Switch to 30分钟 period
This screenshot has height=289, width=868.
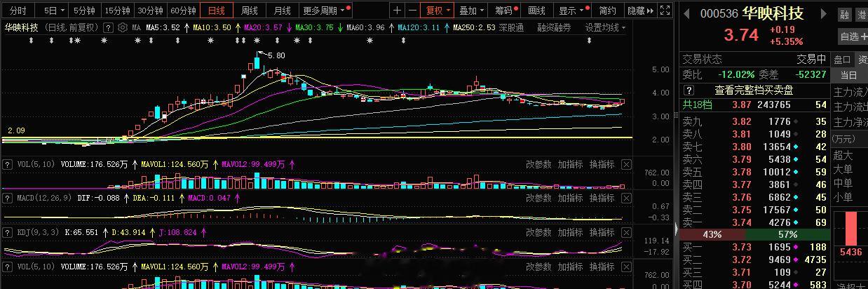point(149,11)
